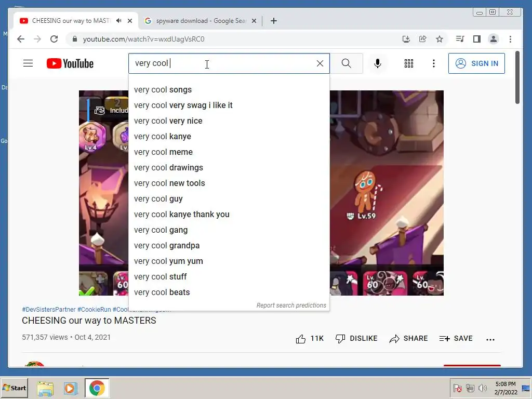The width and height of the screenshot is (532, 399).
Task: Open the YouTube apps grid
Action: (409, 63)
